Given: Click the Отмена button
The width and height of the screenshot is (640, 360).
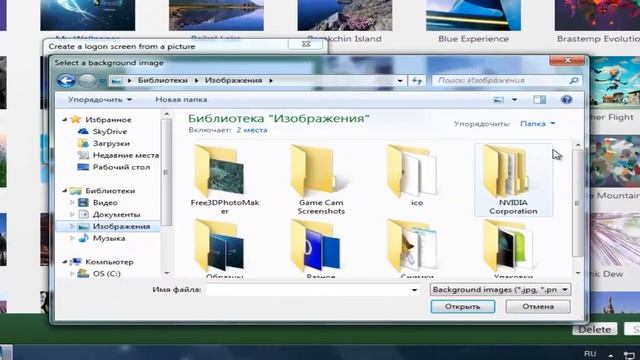Looking at the screenshot, I should (538, 307).
